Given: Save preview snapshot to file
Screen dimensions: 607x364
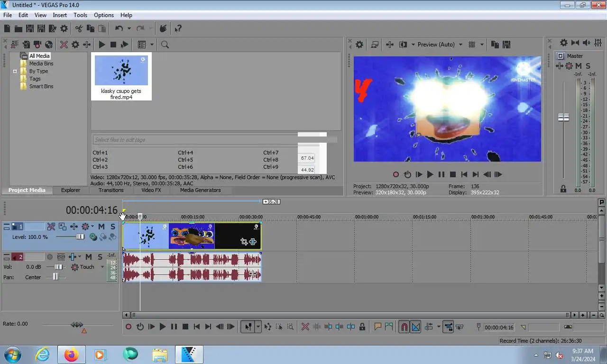Looking at the screenshot, I should (506, 45).
